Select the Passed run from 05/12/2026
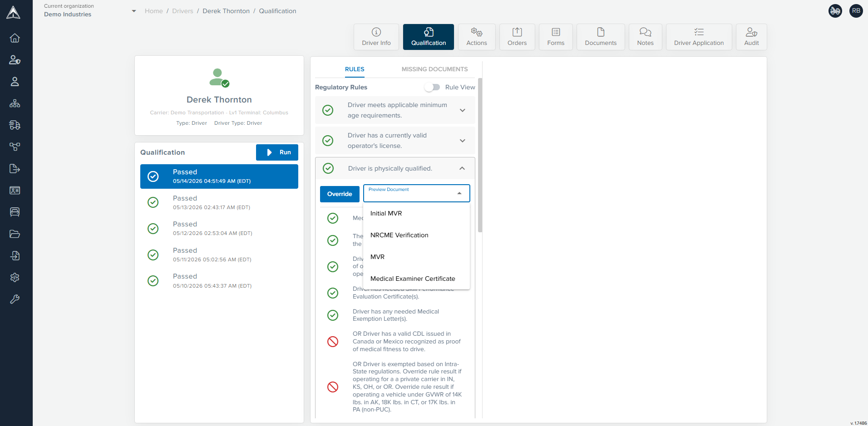 coord(219,228)
